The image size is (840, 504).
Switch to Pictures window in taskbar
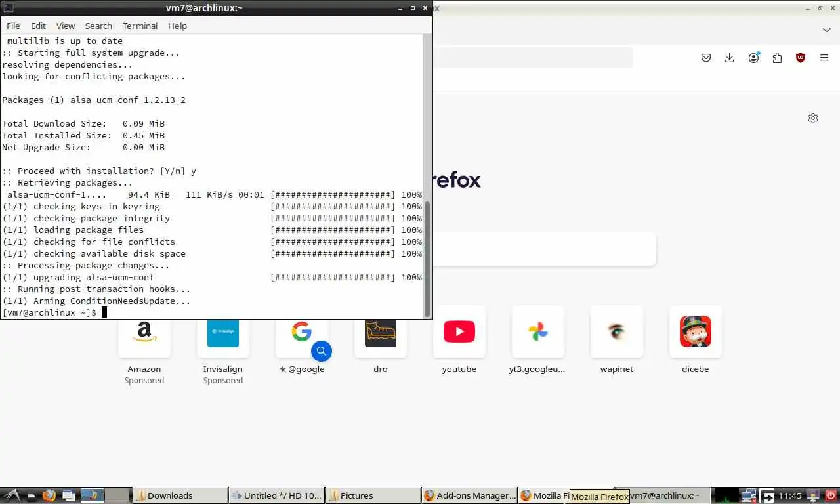372,495
